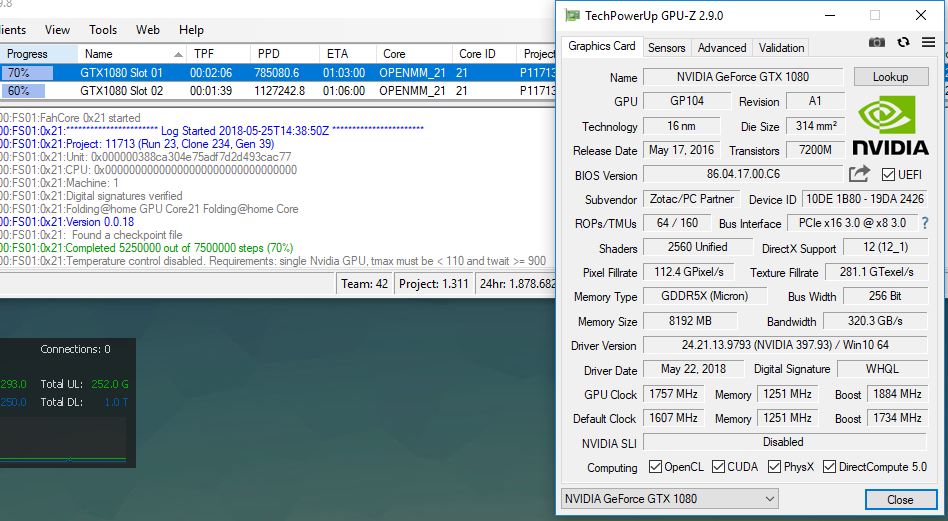Viewport: 948px width, 521px height.
Task: Select the GTX1080 Slot 02 row
Action: (278, 91)
